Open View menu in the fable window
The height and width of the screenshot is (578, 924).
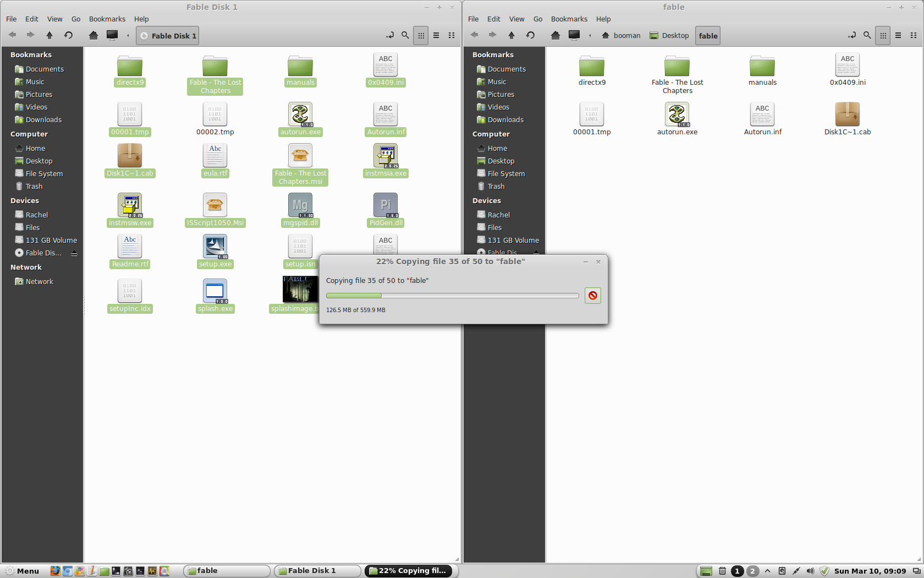click(x=516, y=19)
